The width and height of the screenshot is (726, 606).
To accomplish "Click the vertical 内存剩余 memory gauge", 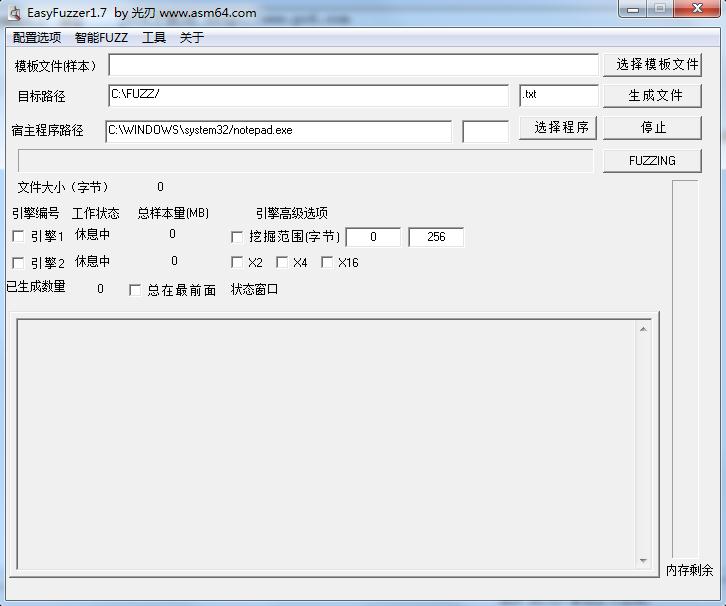I will (685, 369).
